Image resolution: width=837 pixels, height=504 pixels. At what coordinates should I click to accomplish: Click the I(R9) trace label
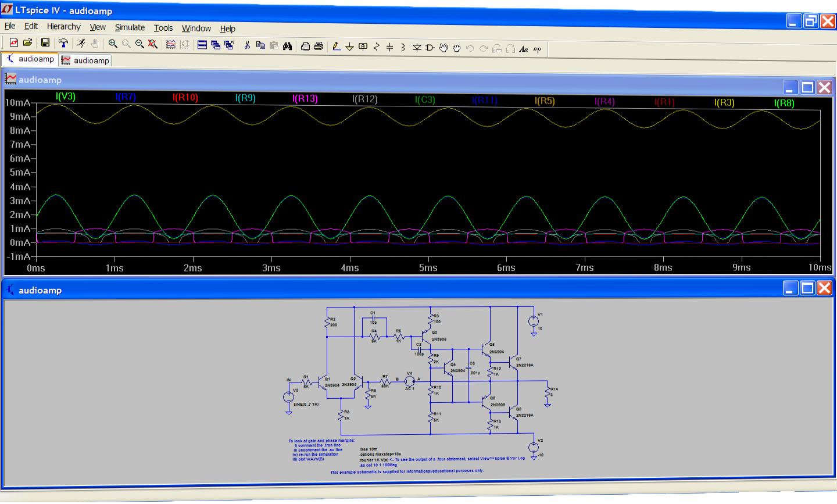pos(245,98)
